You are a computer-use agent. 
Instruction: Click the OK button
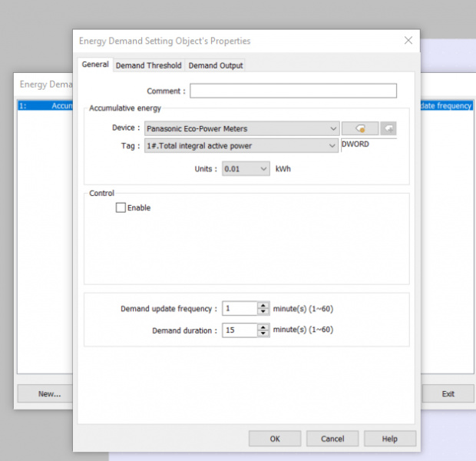[x=274, y=439]
